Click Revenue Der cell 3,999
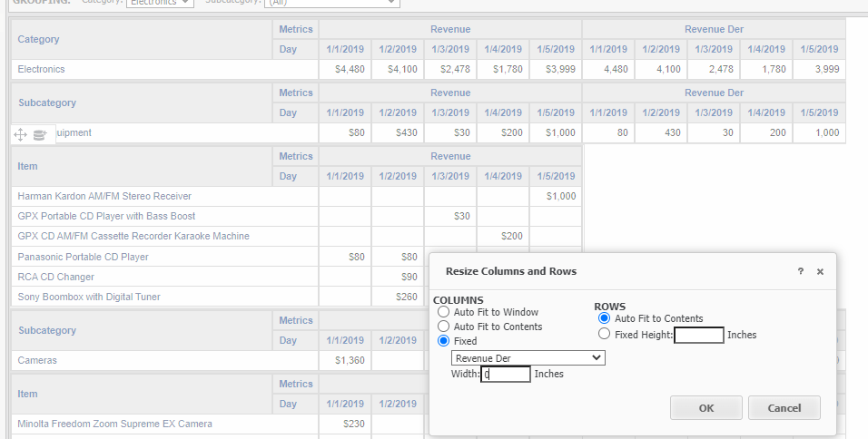This screenshot has width=868, height=439. click(x=819, y=69)
